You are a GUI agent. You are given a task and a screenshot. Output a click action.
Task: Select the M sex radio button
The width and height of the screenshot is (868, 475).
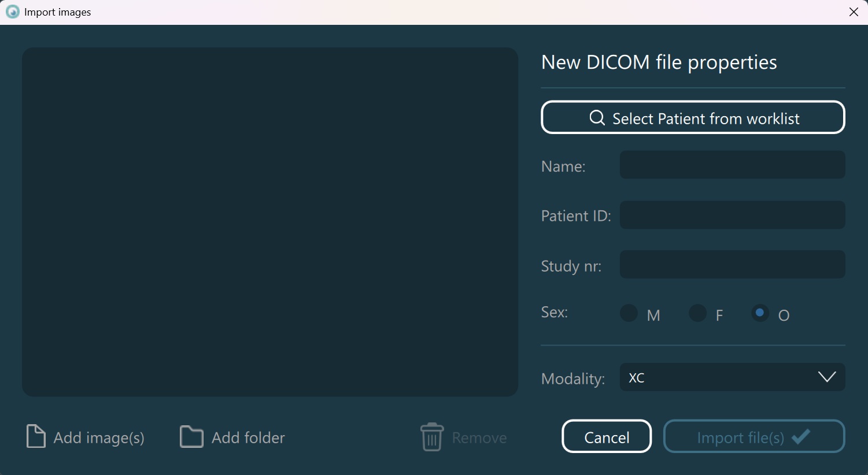click(x=629, y=313)
